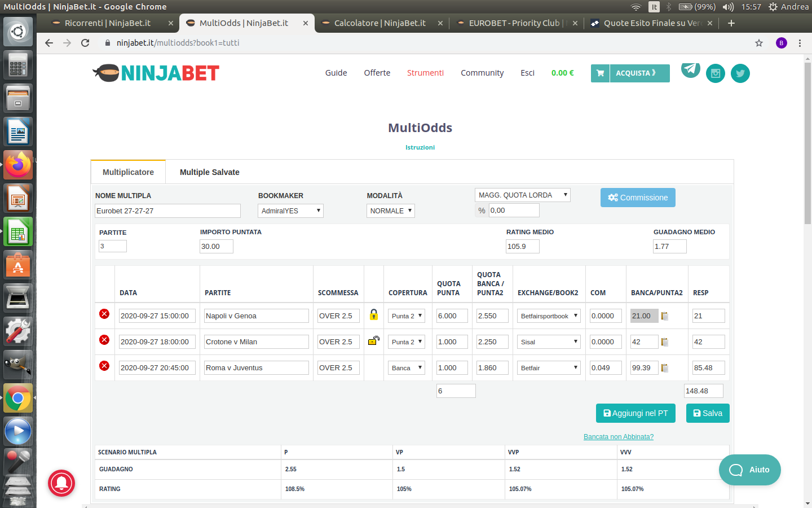Open LibreOffice Writer from the dock
Image resolution: width=812 pixels, height=508 pixels.
pos(18,132)
